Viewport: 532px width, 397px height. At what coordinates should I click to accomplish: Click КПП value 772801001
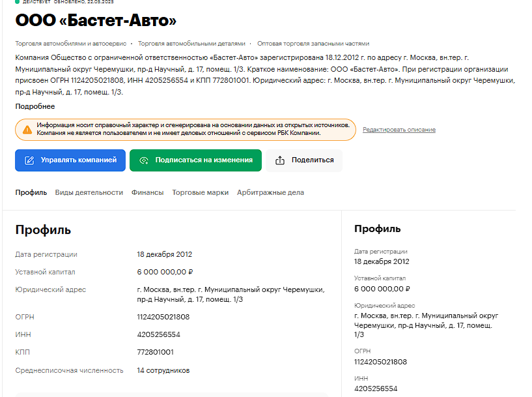click(156, 352)
